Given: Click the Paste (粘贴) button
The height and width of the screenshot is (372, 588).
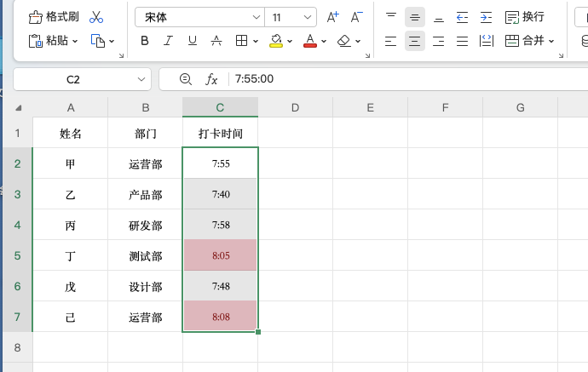Looking at the screenshot, I should (x=51, y=40).
